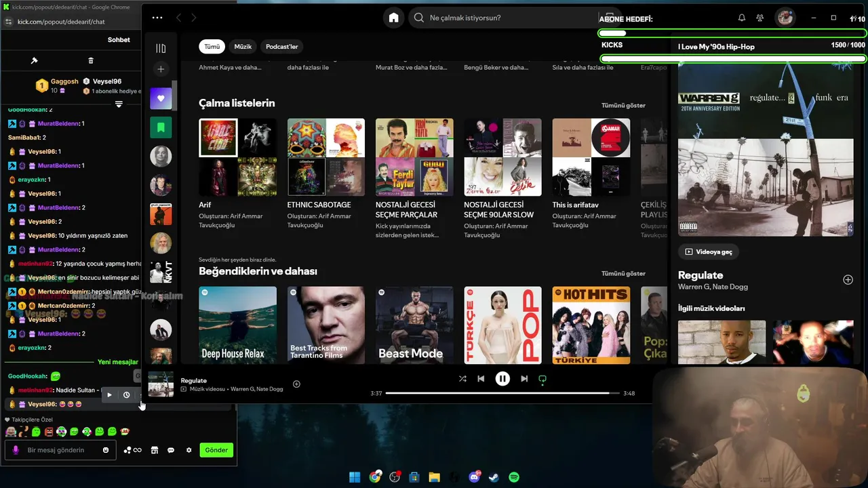
Task: Open Liked Songs purple heart tile
Action: coord(161,98)
